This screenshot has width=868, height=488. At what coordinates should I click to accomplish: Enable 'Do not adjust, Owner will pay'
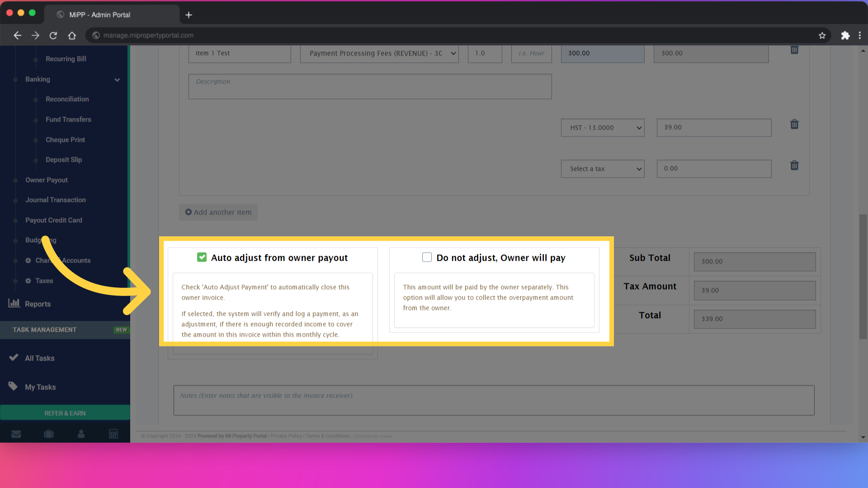(427, 257)
